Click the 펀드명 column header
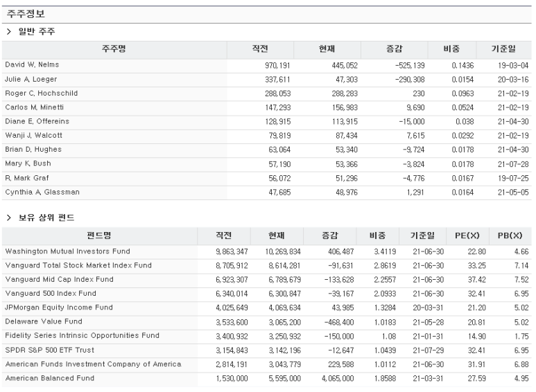 coord(99,235)
